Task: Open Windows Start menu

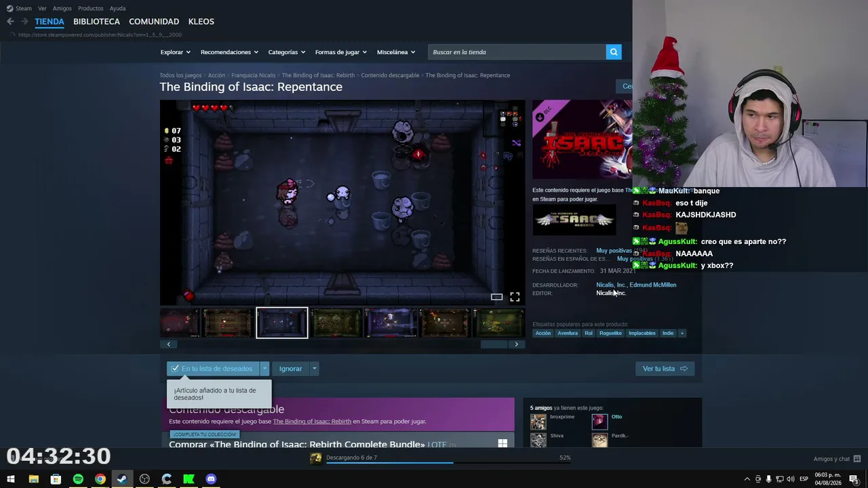Action: pyautogui.click(x=11, y=479)
